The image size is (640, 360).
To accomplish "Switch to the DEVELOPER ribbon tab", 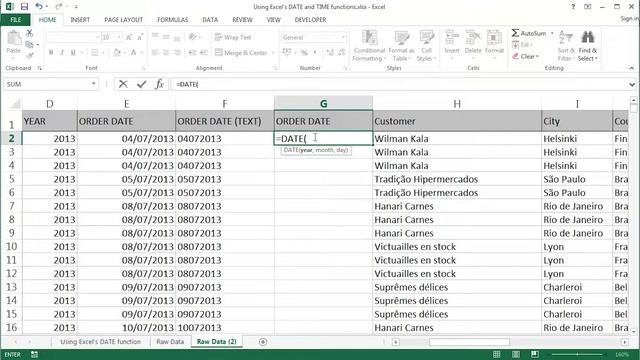I will [x=310, y=20].
